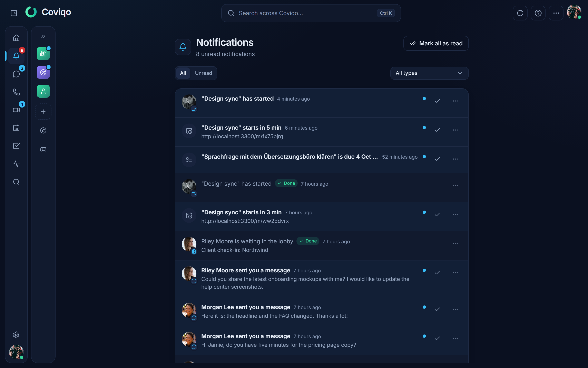Mark the Sprachfrage task notification as read
The height and width of the screenshot is (368, 588).
coord(437,159)
